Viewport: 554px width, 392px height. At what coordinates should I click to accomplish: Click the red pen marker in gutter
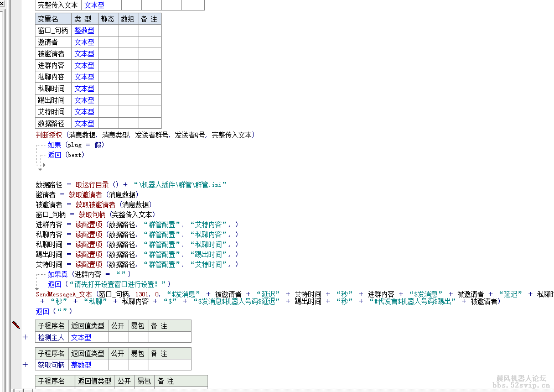click(x=15, y=325)
